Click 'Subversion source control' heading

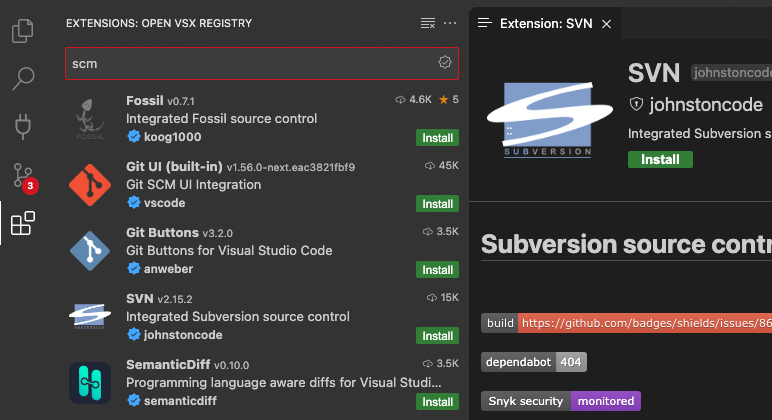coord(626,244)
